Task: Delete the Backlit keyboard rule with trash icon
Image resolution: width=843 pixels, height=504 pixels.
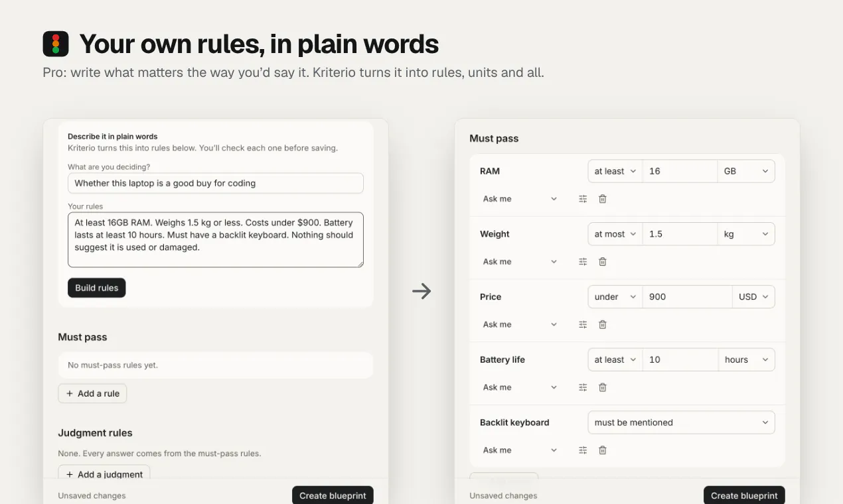Action: [x=603, y=450]
